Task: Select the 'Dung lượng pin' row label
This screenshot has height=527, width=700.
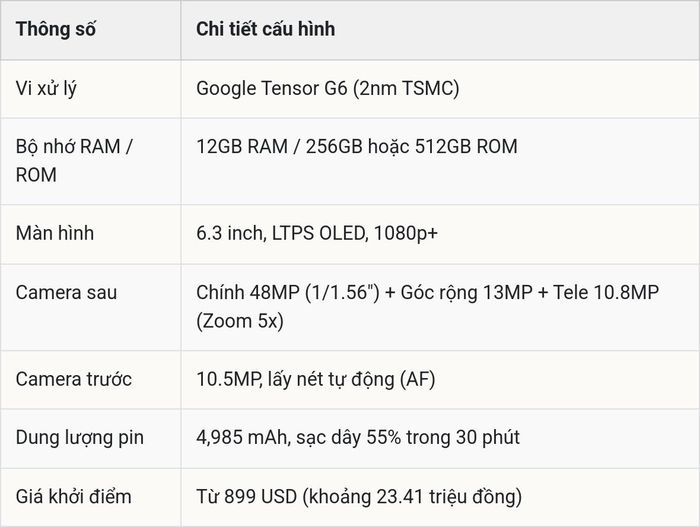Action: (x=79, y=437)
